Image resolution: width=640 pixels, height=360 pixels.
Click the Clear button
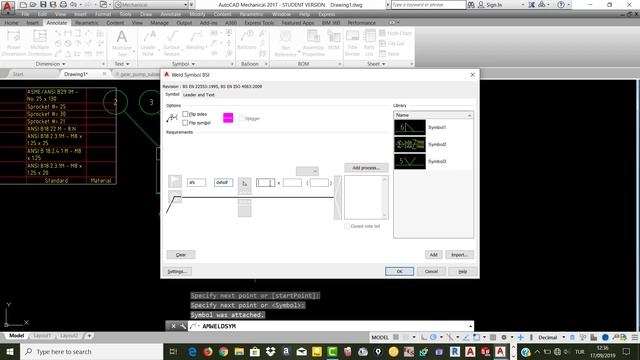[181, 255]
